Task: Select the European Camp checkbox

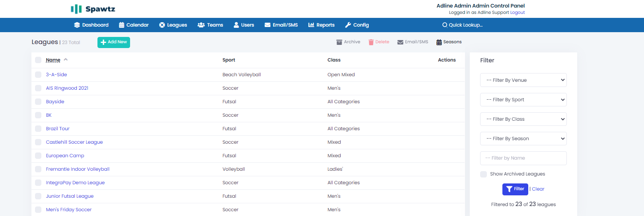Action: click(38, 156)
